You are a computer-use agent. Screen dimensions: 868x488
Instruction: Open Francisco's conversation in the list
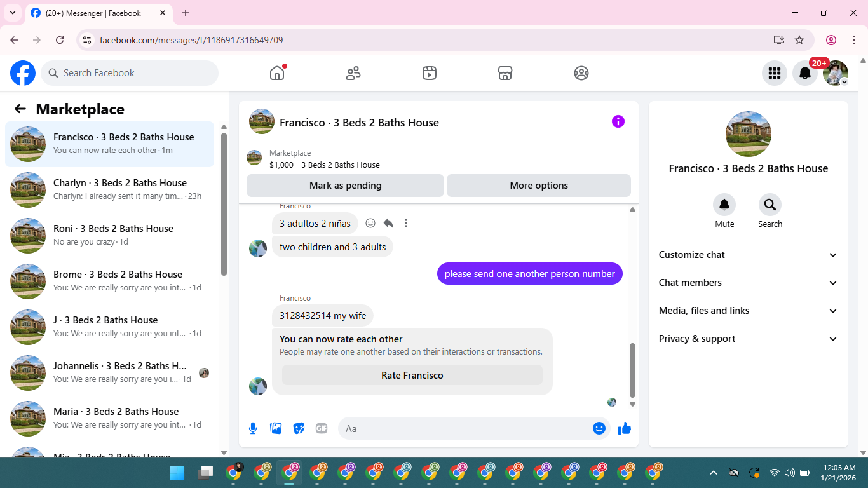[x=110, y=144]
